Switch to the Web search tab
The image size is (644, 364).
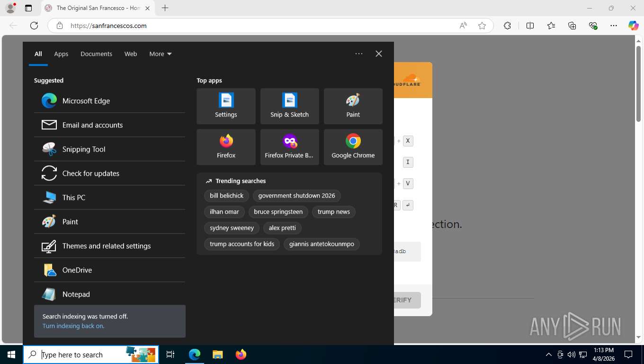coord(131,54)
